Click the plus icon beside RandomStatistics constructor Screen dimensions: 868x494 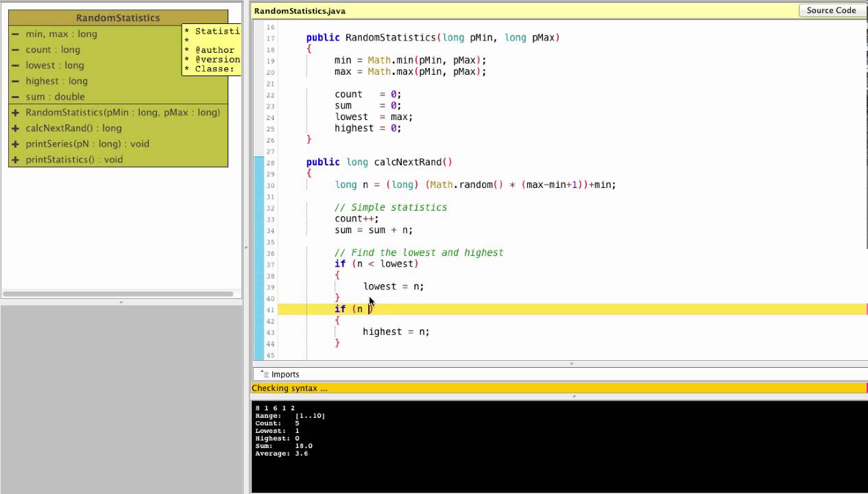[15, 113]
